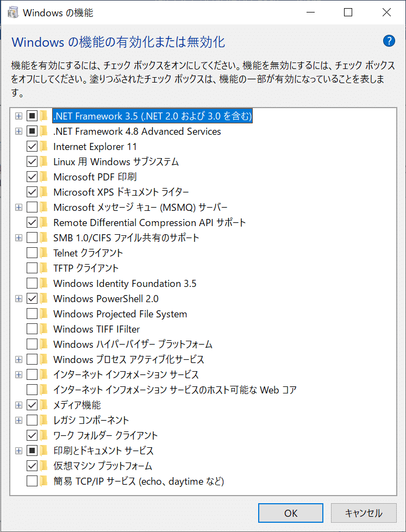Click the OK button

click(x=291, y=513)
